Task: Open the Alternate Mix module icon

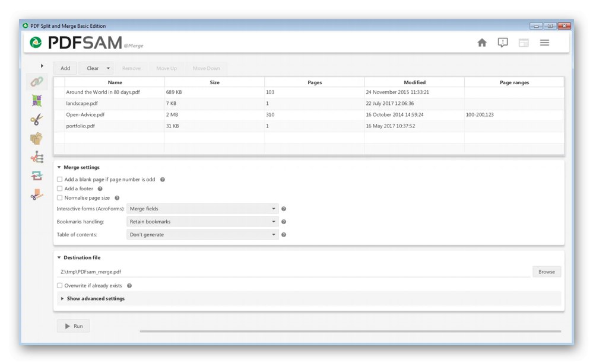Action: pos(37,100)
